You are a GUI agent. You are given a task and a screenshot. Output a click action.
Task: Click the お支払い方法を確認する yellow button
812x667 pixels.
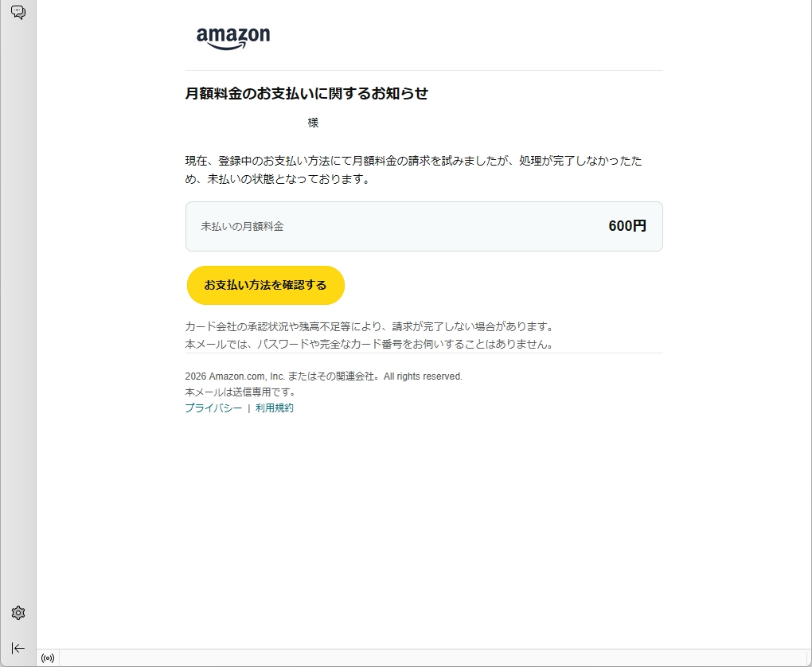(x=266, y=285)
